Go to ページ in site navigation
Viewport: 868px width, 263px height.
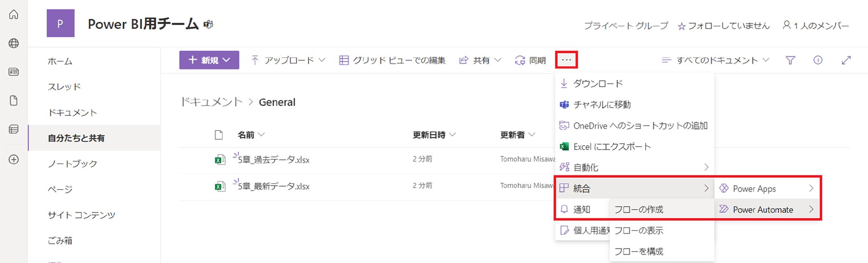pos(60,189)
